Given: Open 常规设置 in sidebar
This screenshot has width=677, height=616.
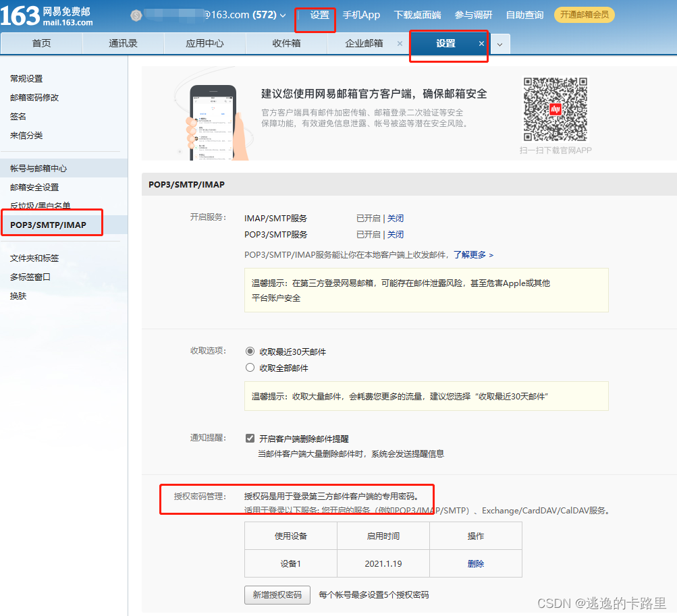Looking at the screenshot, I should [x=26, y=78].
